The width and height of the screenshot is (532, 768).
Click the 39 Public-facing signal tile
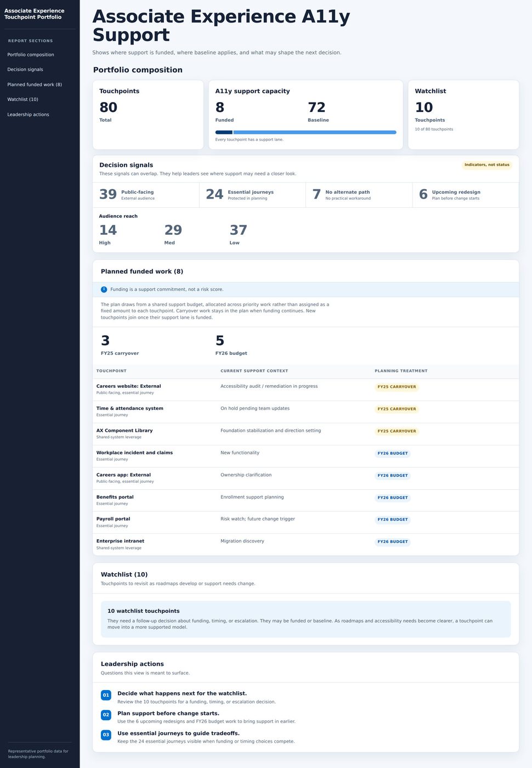point(146,195)
